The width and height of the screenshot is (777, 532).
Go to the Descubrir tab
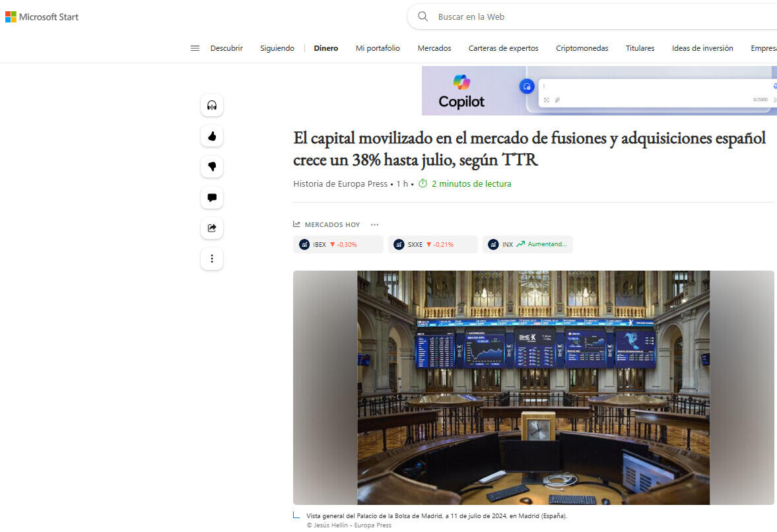pyautogui.click(x=226, y=48)
